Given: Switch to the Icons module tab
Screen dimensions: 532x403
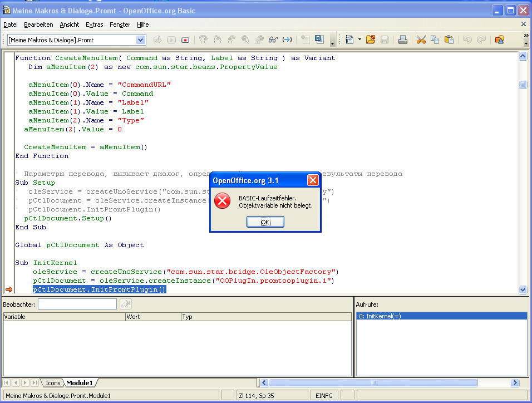Looking at the screenshot, I should coord(53,383).
